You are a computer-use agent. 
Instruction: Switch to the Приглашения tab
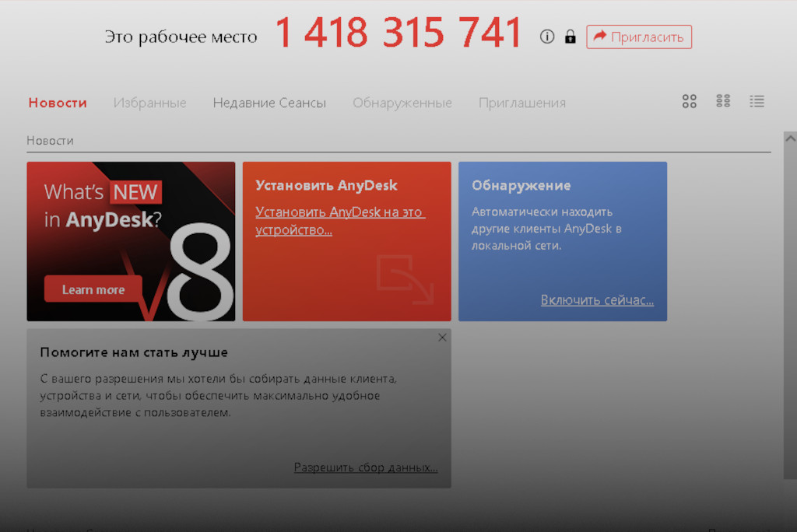(x=522, y=103)
